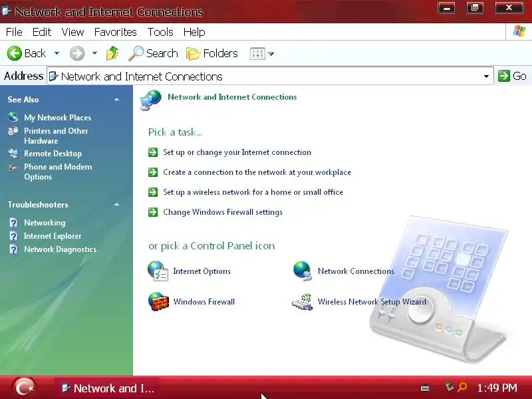532x399 pixels.
Task: Click the Printers and Other Hardware icon
Action: click(13, 131)
